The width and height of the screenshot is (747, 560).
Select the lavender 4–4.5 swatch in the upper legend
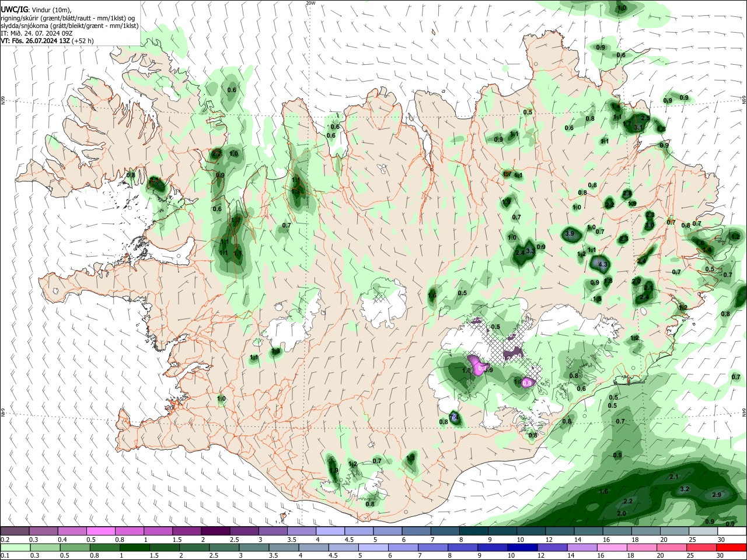pyautogui.click(x=330, y=531)
